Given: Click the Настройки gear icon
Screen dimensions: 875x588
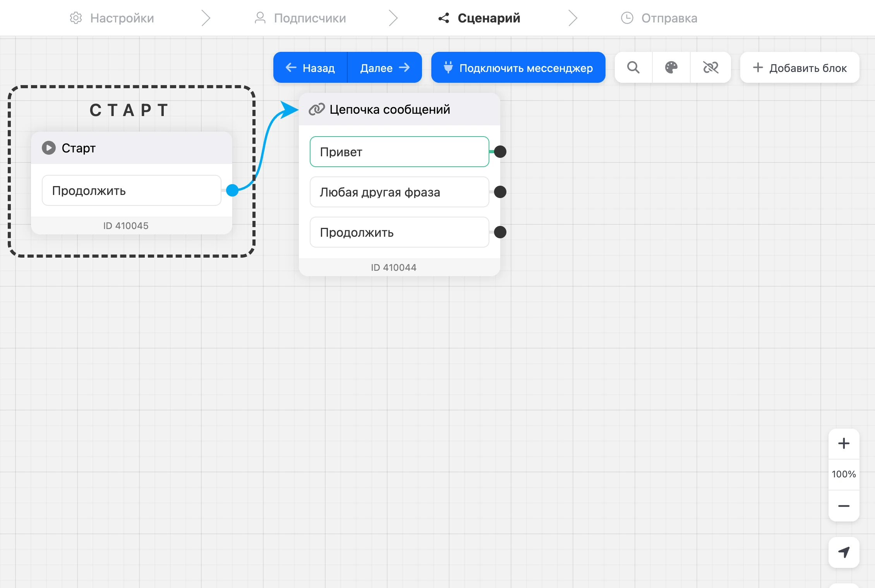Looking at the screenshot, I should pos(76,18).
